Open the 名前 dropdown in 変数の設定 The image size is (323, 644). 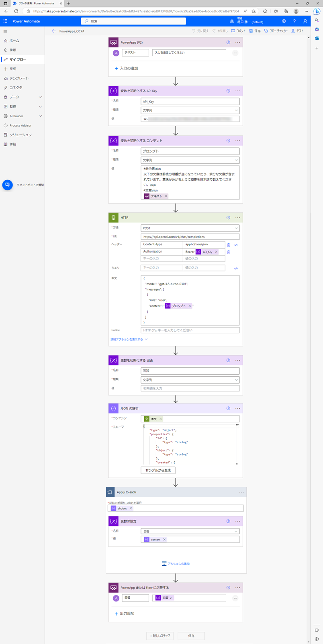click(190, 531)
